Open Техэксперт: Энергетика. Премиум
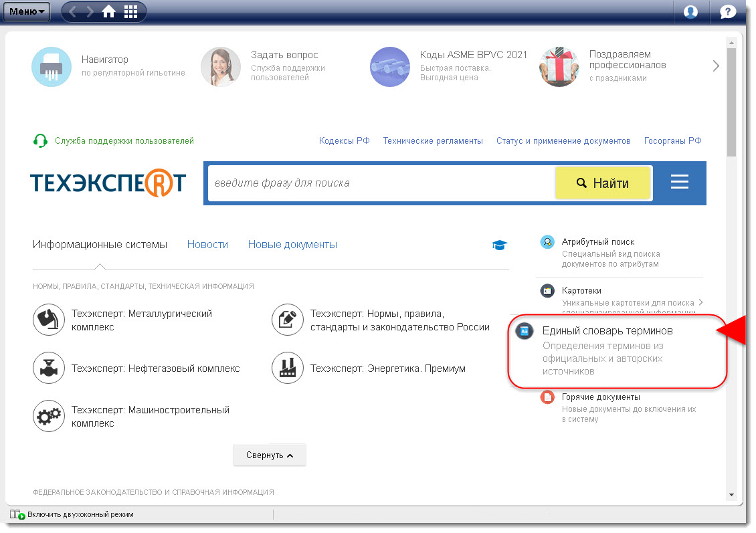This screenshot has height=533, width=756. pos(387,368)
